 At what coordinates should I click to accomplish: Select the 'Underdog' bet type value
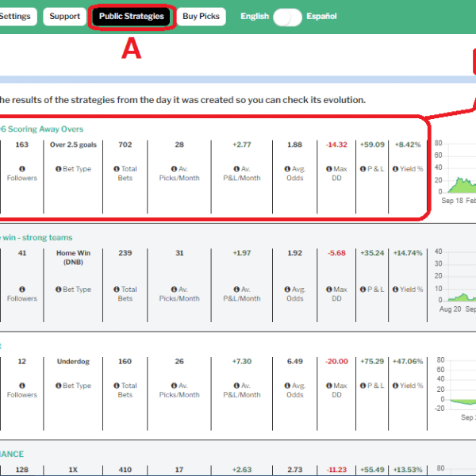(73, 361)
